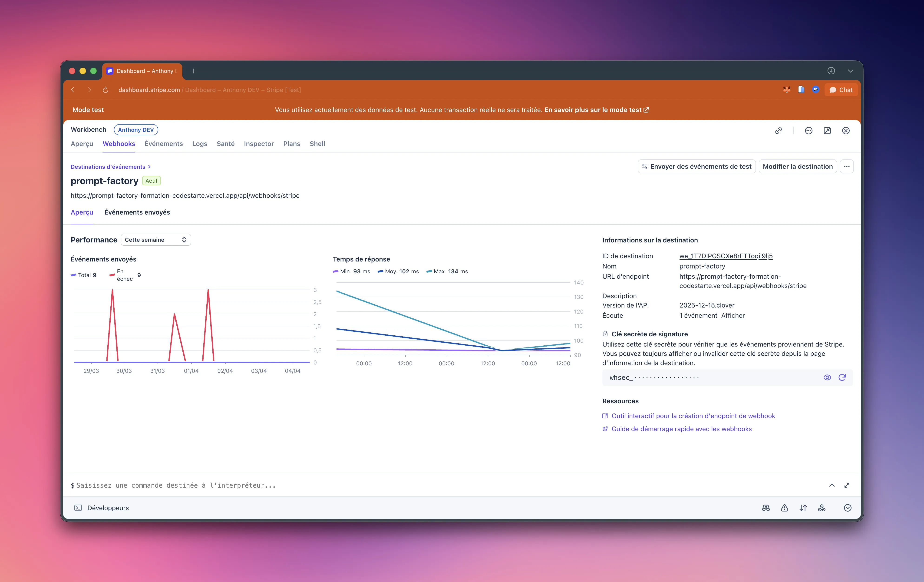924x582 pixels.
Task: Click the copy link icon in Workbench header
Action: [x=778, y=130]
